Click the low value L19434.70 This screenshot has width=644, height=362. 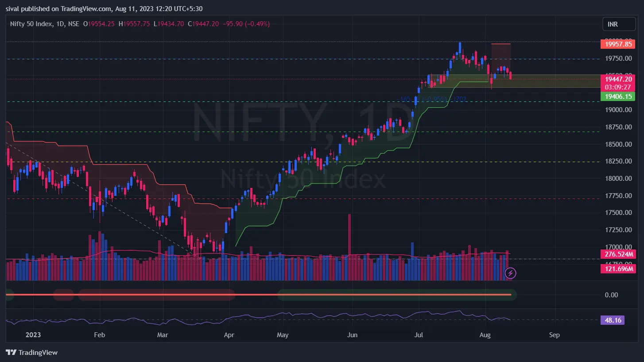coord(169,24)
